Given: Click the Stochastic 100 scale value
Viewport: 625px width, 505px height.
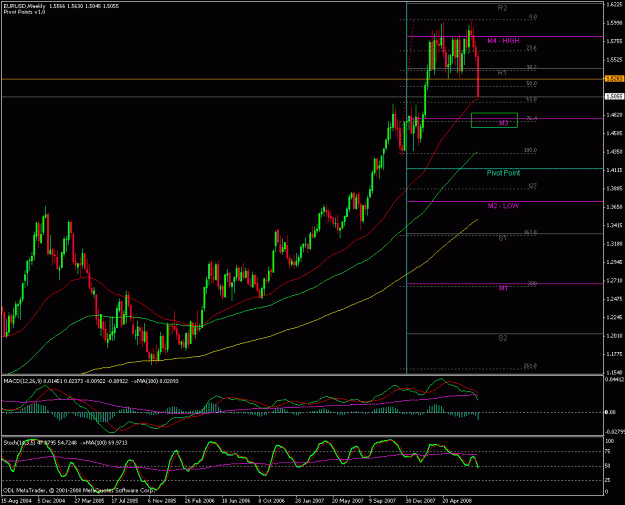Looking at the screenshot, I should click(610, 441).
